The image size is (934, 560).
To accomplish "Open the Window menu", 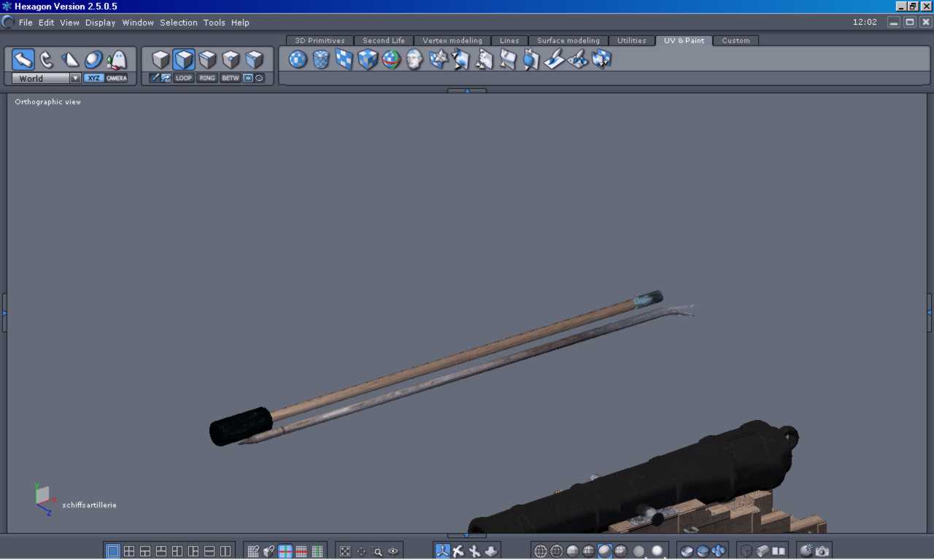I will (x=138, y=23).
